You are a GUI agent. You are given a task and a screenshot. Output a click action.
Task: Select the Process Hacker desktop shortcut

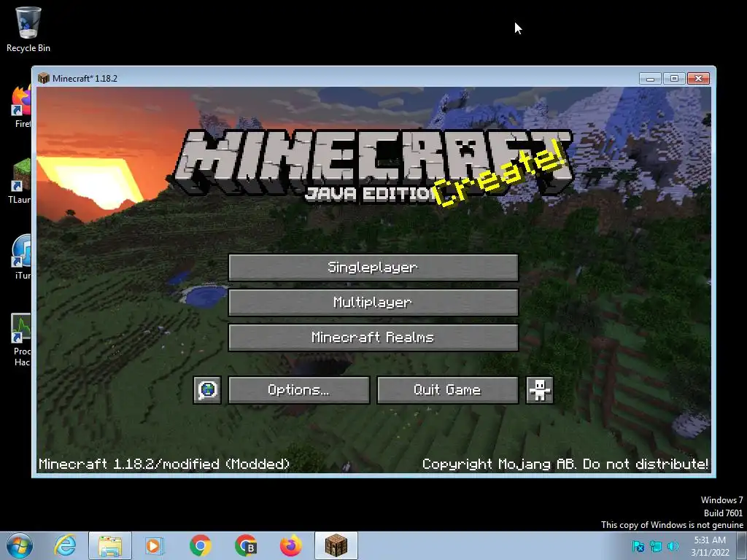click(x=21, y=339)
